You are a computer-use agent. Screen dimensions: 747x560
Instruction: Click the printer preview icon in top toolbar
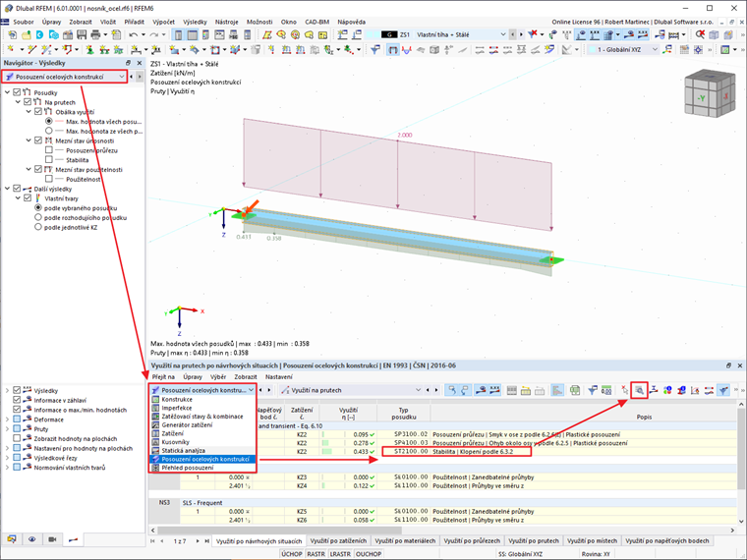click(x=116, y=34)
